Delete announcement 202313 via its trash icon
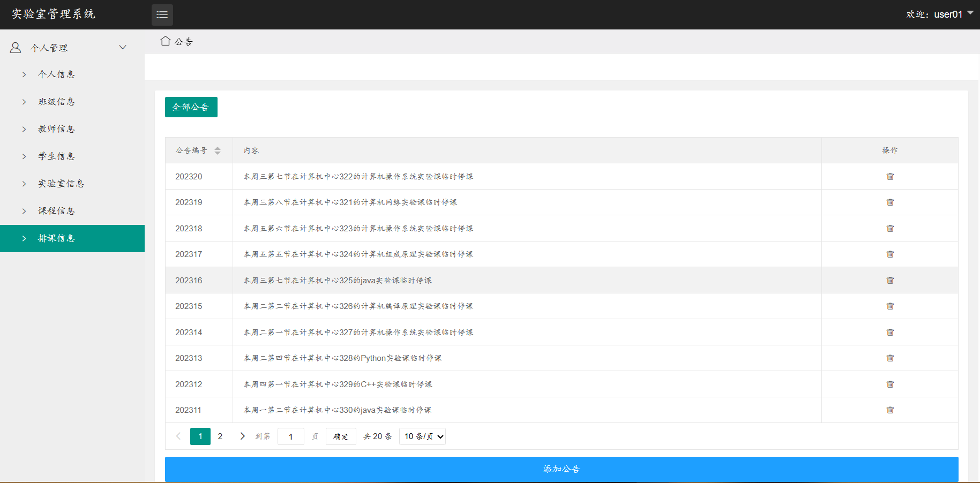The height and width of the screenshot is (483, 980). point(890,358)
